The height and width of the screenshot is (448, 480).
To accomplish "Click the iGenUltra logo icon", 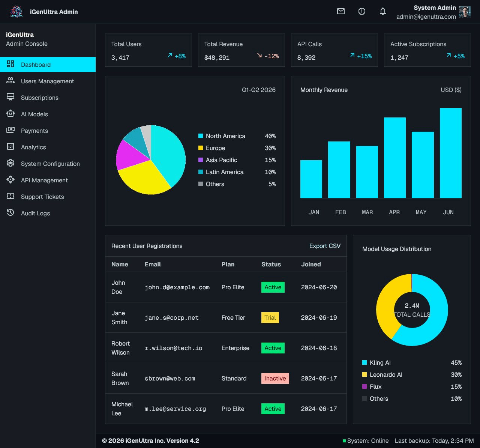I will tap(16, 12).
